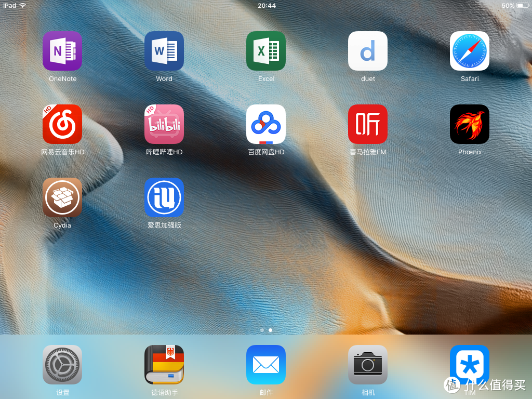Open TIM app in dock

[470, 365]
